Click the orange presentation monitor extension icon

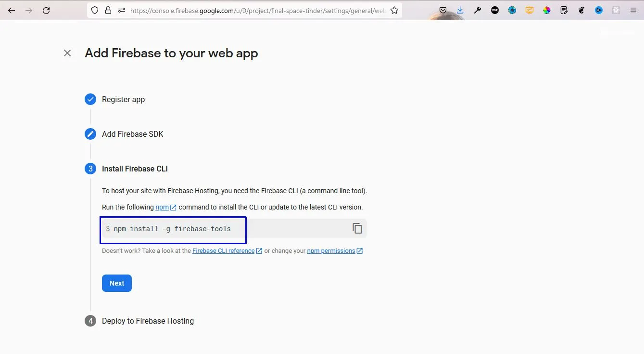click(530, 10)
